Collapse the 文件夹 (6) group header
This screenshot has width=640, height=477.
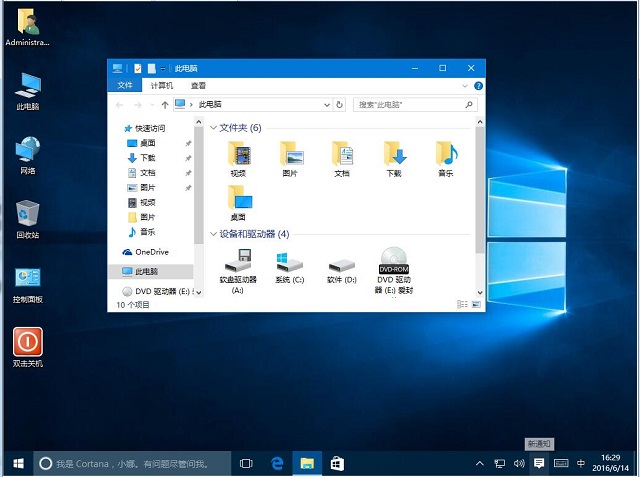click(x=214, y=128)
